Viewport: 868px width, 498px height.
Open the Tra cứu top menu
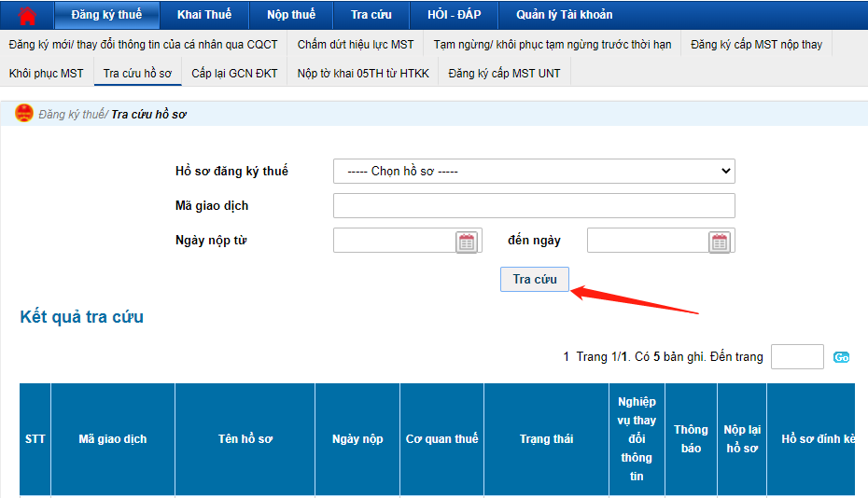[371, 15]
